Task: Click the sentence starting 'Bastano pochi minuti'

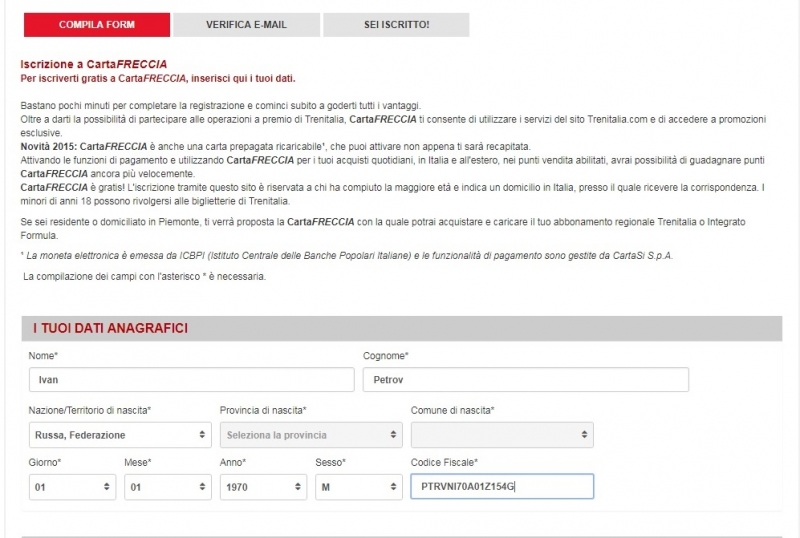Action: [x=220, y=106]
